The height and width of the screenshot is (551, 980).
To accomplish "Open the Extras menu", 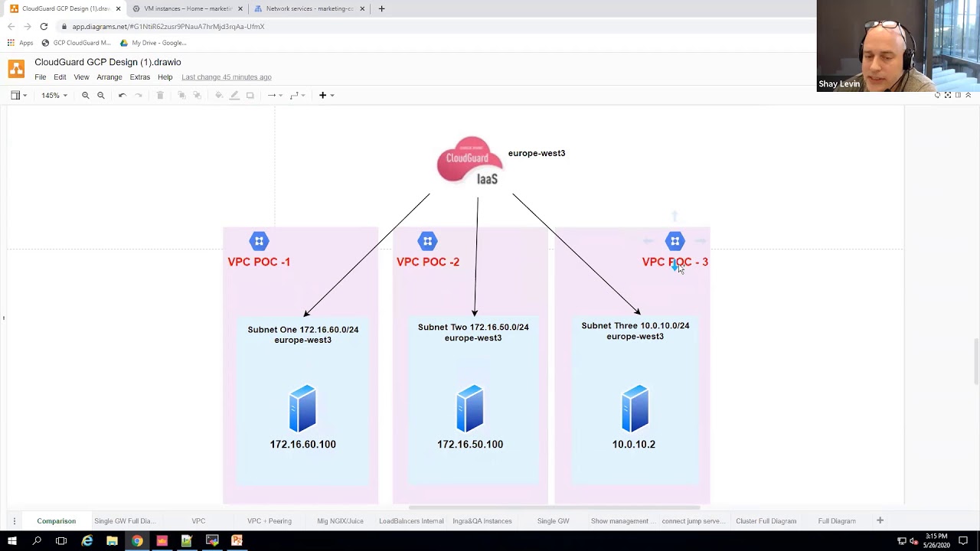I will pos(140,77).
